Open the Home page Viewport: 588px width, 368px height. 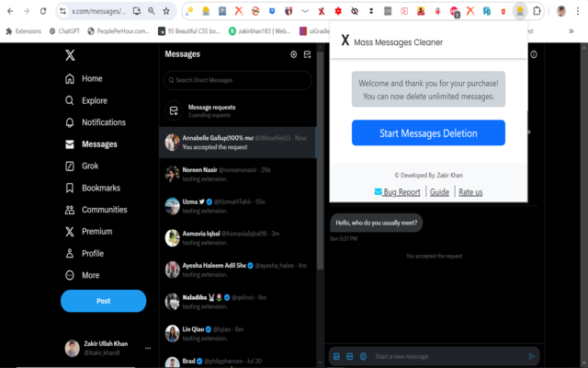pos(84,79)
